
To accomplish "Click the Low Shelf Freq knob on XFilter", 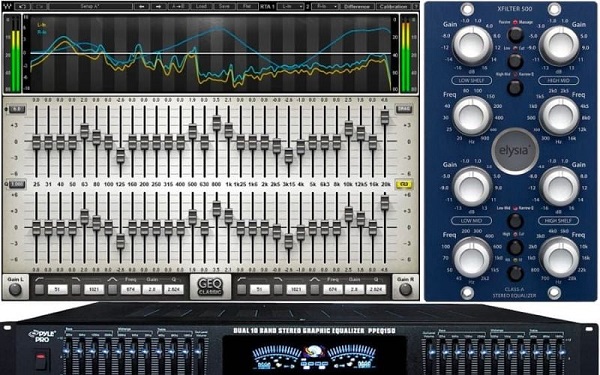I will point(472,115).
